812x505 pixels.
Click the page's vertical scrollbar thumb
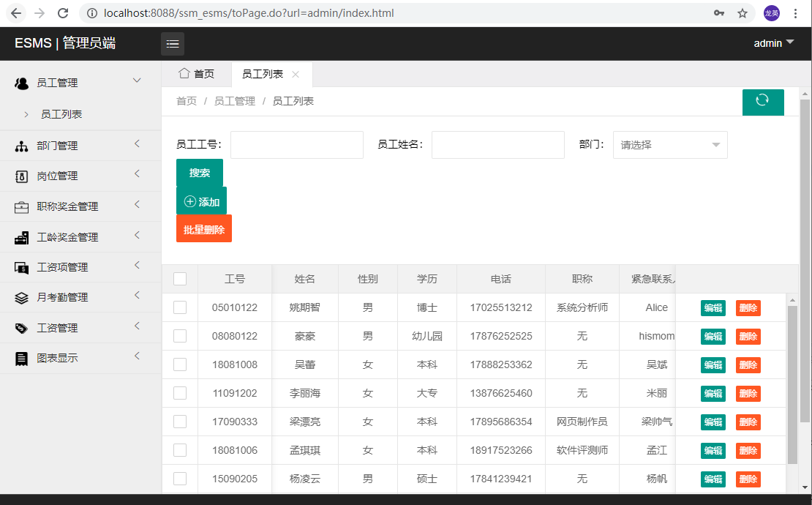pos(805,261)
